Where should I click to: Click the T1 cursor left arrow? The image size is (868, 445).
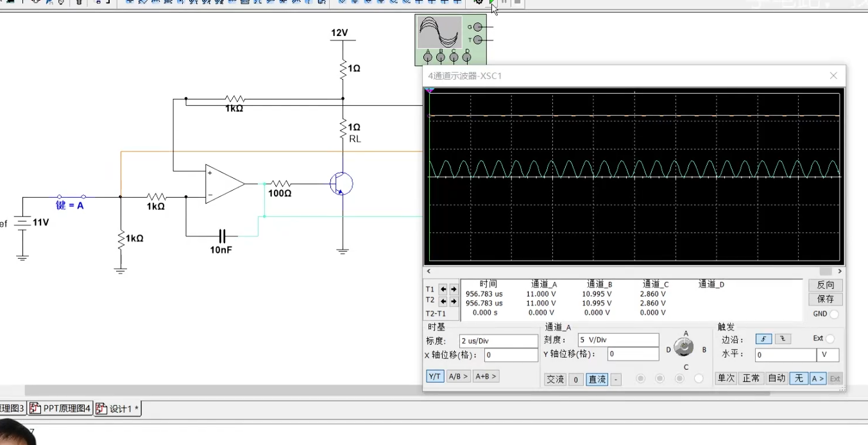[443, 290]
